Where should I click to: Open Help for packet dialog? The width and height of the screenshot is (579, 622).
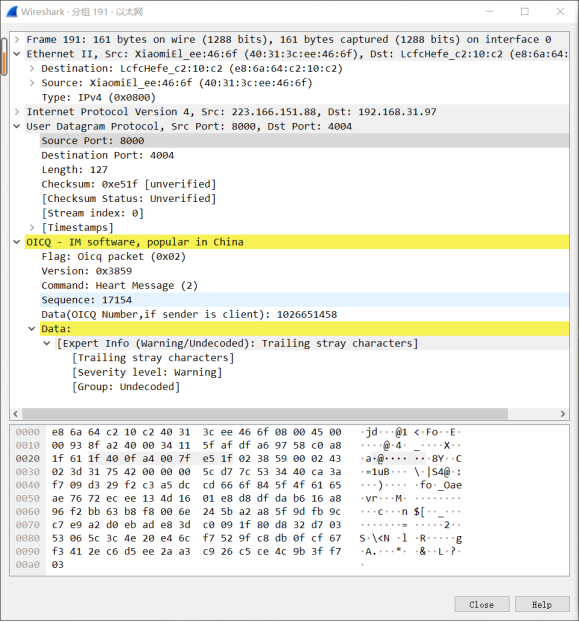542,605
